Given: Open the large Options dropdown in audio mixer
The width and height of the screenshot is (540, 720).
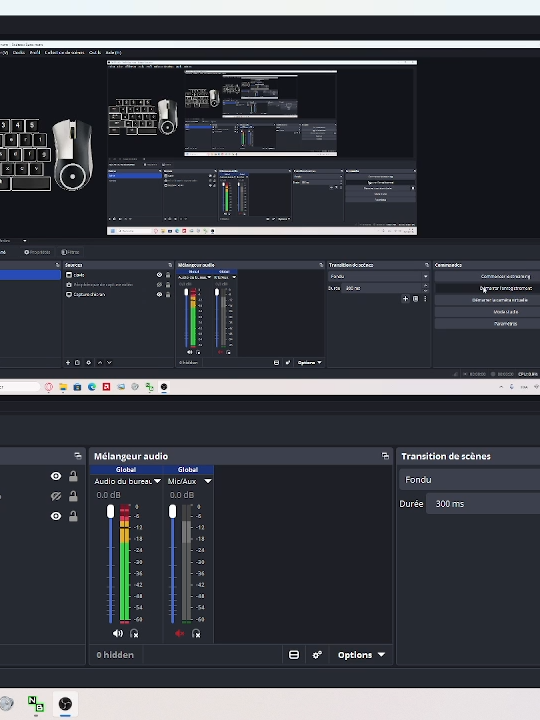Looking at the screenshot, I should click(x=361, y=655).
